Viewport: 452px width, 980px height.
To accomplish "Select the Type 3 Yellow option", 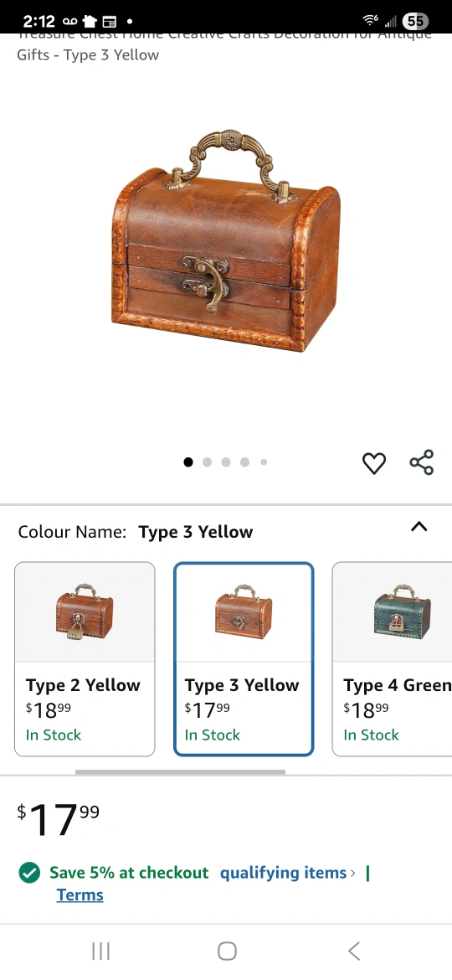I will (244, 658).
